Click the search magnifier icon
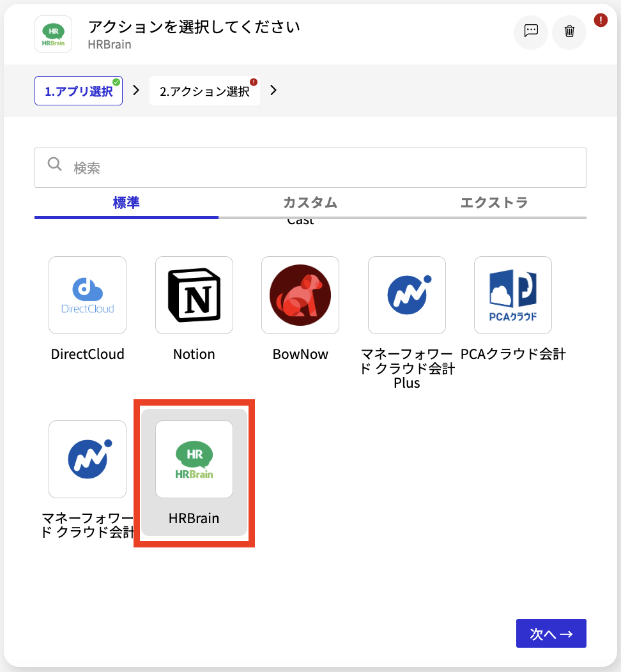Screen dimensions: 621x672 pos(54,164)
